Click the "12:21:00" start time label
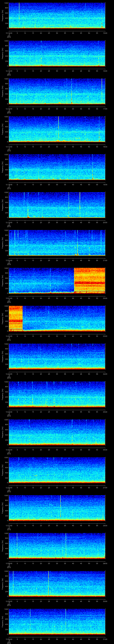This screenshot has height=644, width=114. click(9, 298)
